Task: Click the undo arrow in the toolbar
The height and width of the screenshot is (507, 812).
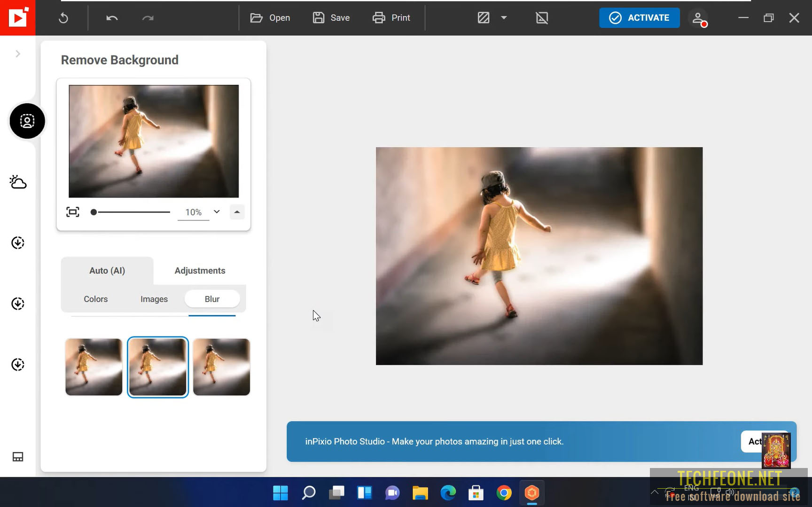Action: click(111, 17)
